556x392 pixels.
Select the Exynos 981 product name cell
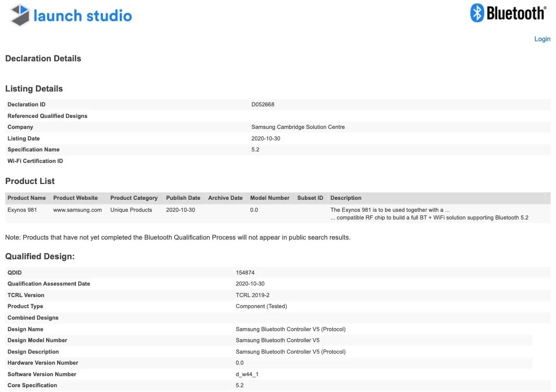(22, 210)
